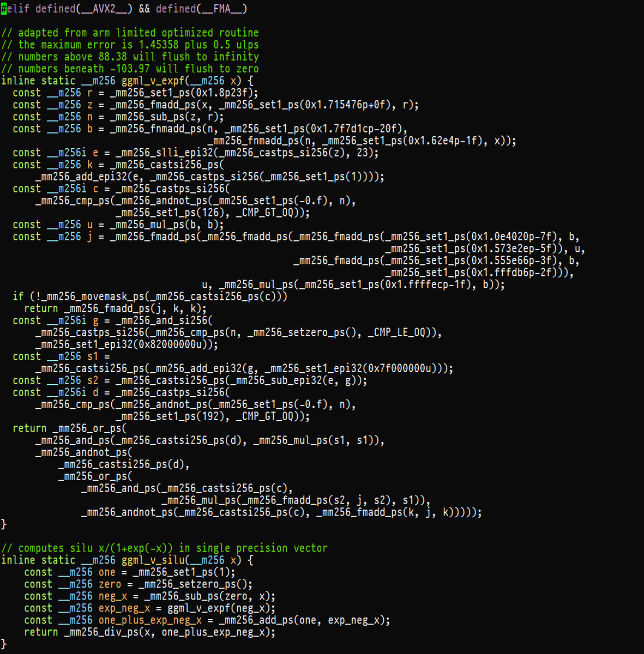This screenshot has height=654, width=644.
Task: Click the line 'const __m256 u = _mm256_mul_ps(b, b);'
Action: tap(118, 225)
